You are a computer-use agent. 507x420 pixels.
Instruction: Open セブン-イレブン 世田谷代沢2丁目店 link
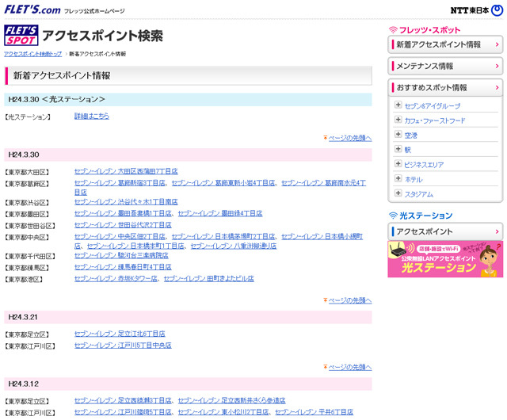point(123,225)
